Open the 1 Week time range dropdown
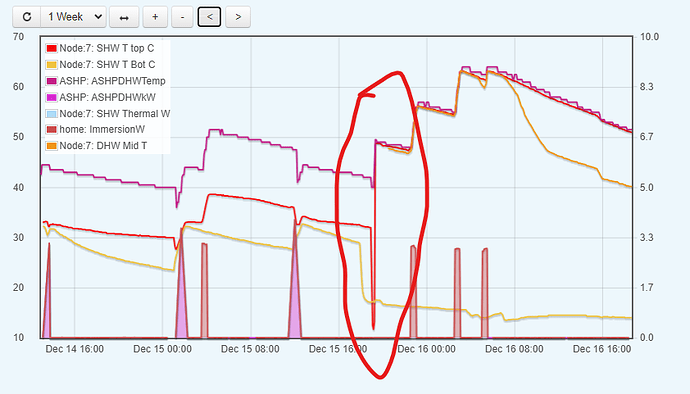This screenshot has width=690, height=394. click(73, 17)
